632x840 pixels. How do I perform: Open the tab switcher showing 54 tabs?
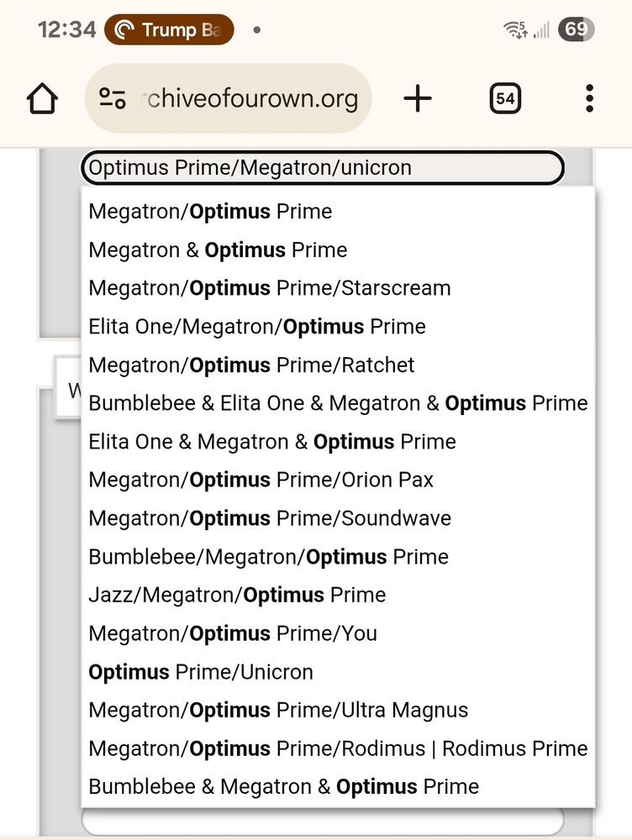tap(504, 97)
